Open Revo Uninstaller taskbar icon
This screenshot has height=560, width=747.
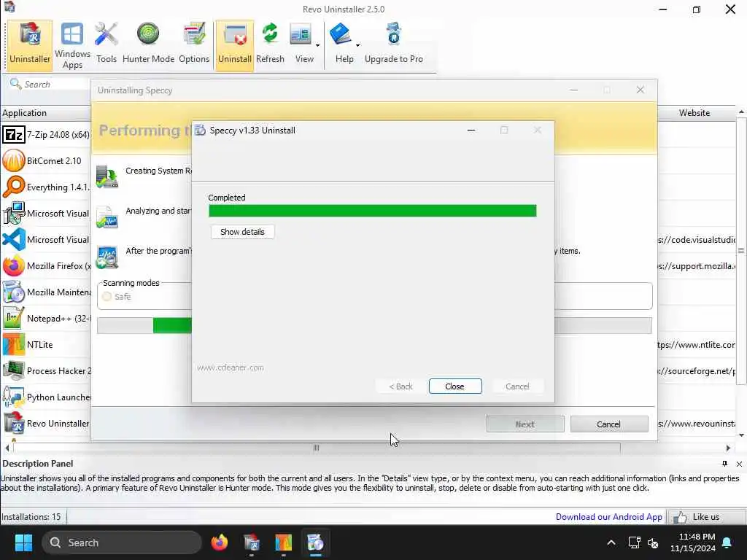pyautogui.click(x=252, y=542)
